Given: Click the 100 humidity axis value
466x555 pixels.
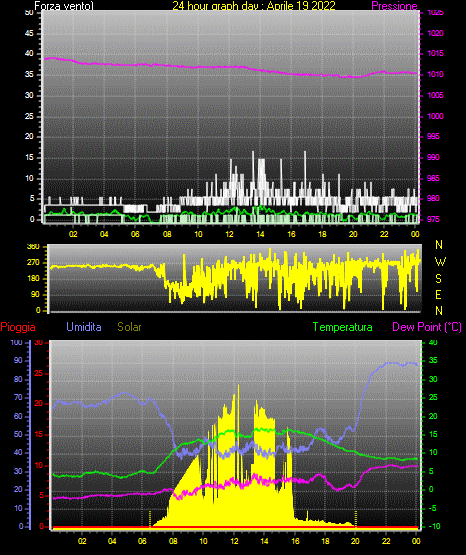Looking at the screenshot, I should [x=16, y=342].
